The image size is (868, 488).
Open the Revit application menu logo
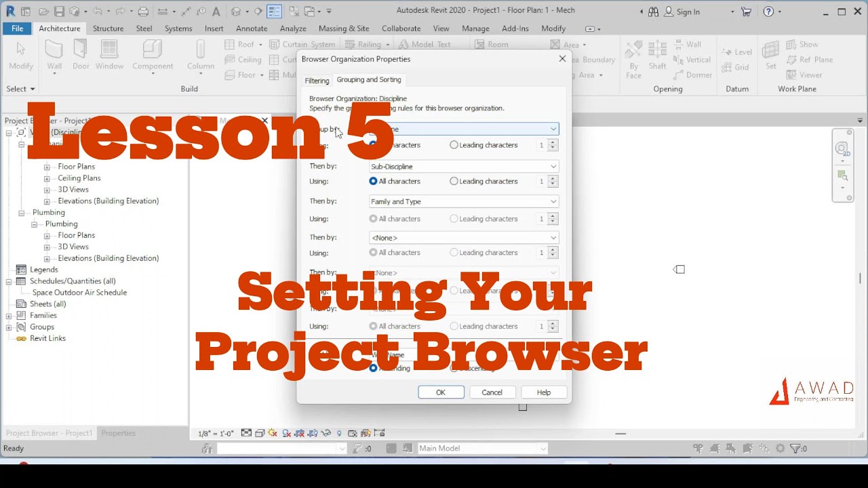coord(10,12)
